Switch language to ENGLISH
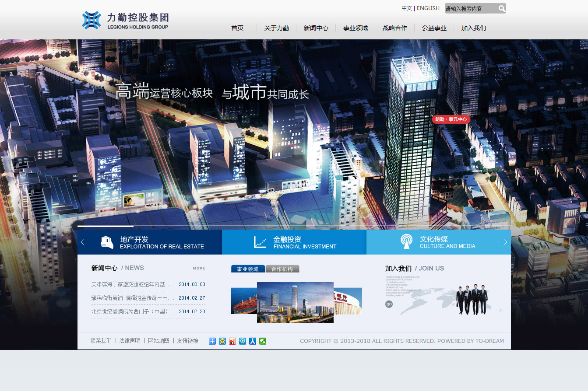Screen dimensions: 588x391 [x=428, y=8]
